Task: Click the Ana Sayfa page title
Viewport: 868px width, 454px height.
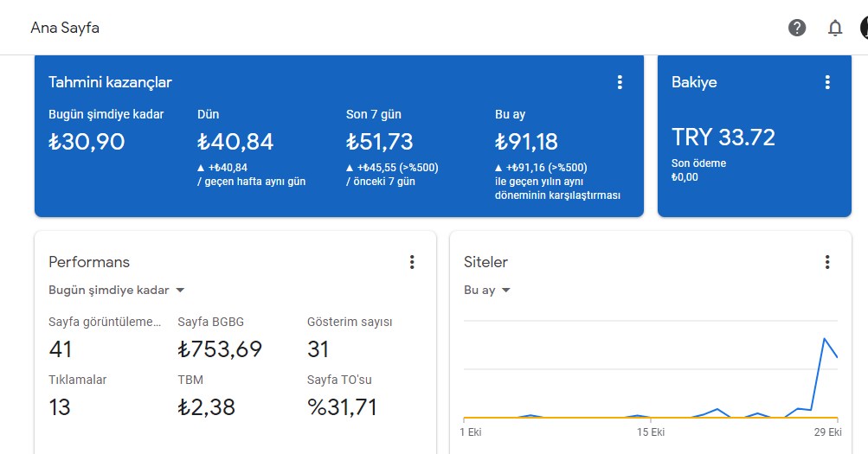Action: click(x=65, y=28)
